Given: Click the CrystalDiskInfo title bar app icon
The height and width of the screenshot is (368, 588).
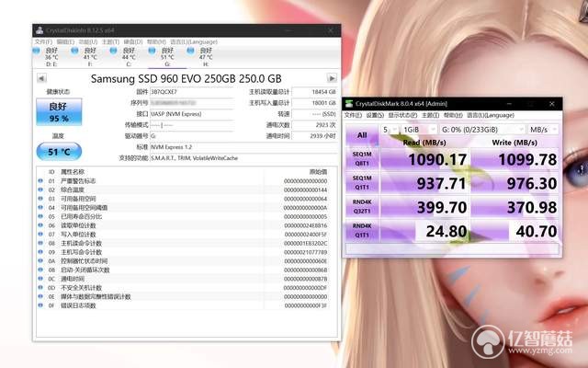Looking at the screenshot, I should click(x=40, y=30).
